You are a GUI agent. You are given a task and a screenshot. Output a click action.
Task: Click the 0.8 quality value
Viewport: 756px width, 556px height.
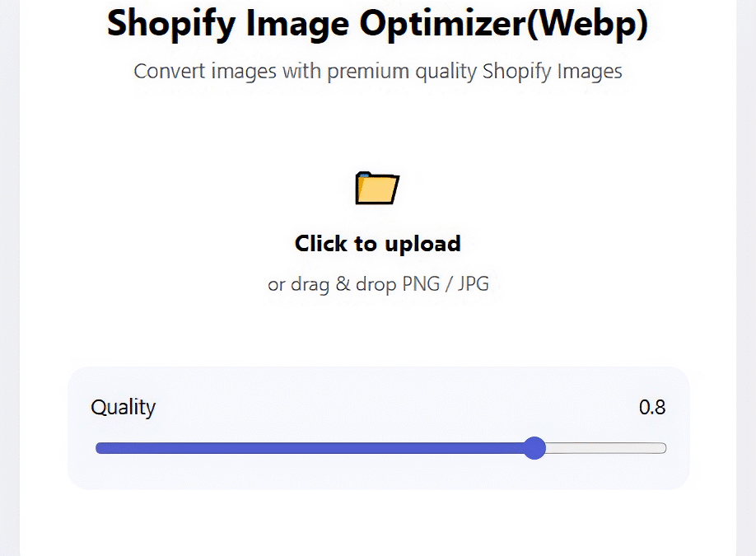(x=652, y=407)
